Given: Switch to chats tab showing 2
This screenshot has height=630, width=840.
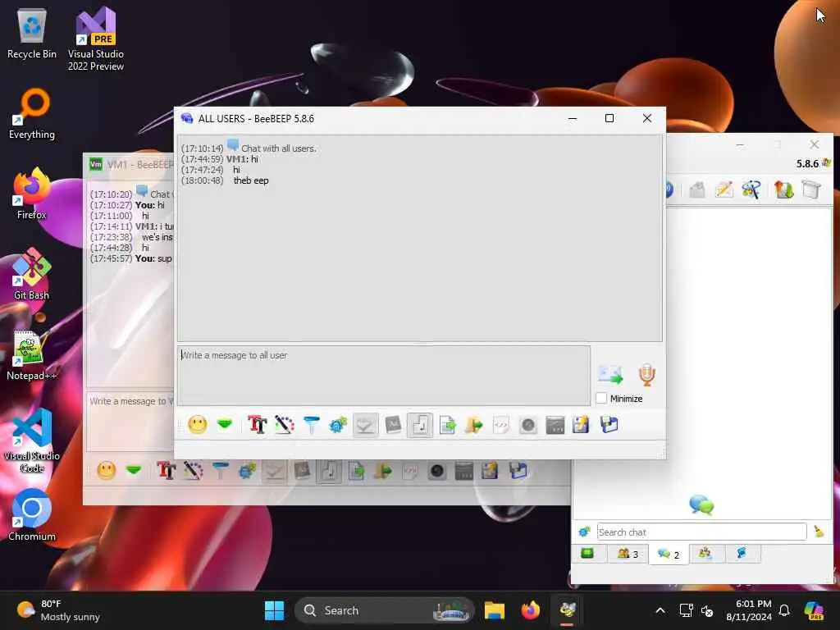Looking at the screenshot, I should tap(668, 554).
